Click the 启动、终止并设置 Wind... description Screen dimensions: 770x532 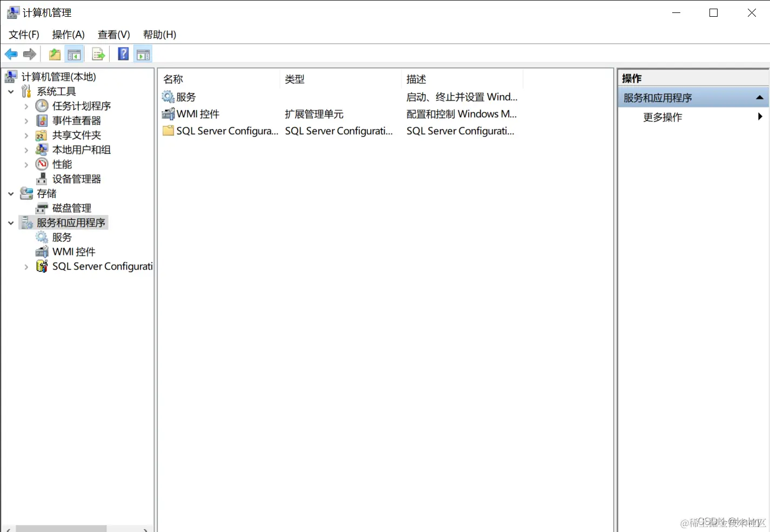click(x=462, y=97)
